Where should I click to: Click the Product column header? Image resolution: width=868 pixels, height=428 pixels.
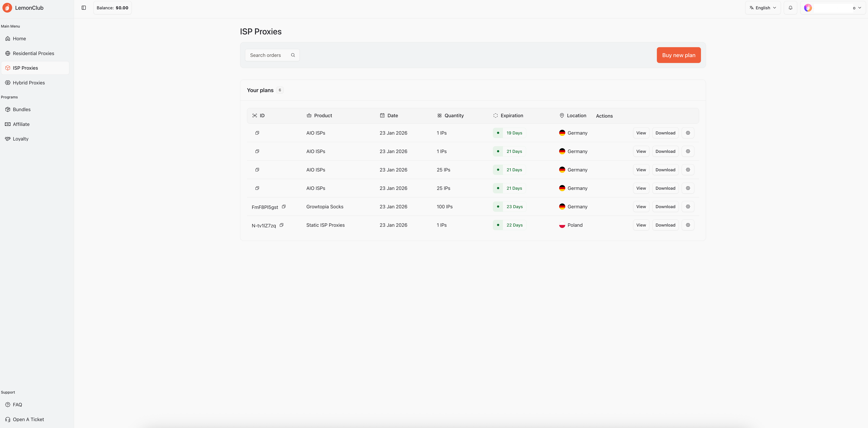(x=319, y=116)
